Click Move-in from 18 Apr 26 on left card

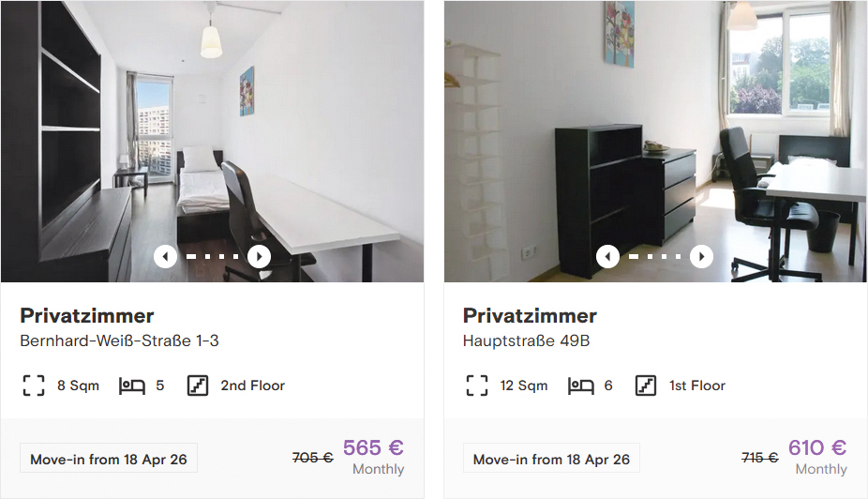109,458
